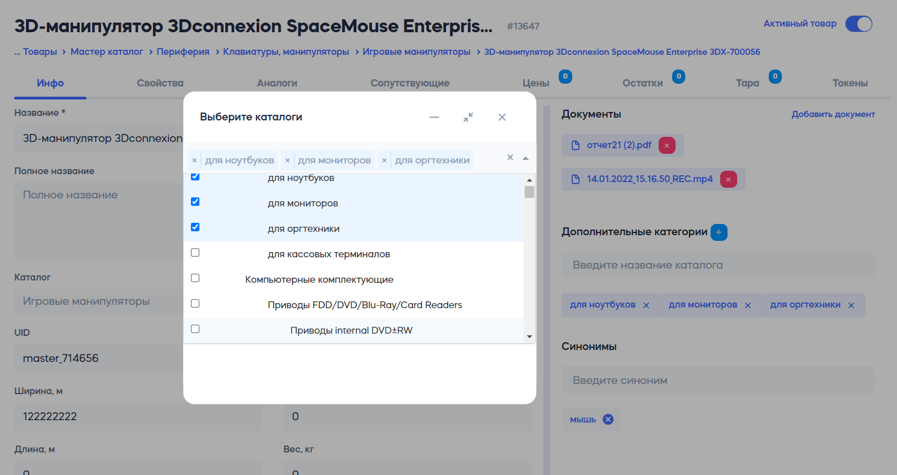
Task: Remove для мониторов chip in Дополнительные категории
Action: point(748,305)
